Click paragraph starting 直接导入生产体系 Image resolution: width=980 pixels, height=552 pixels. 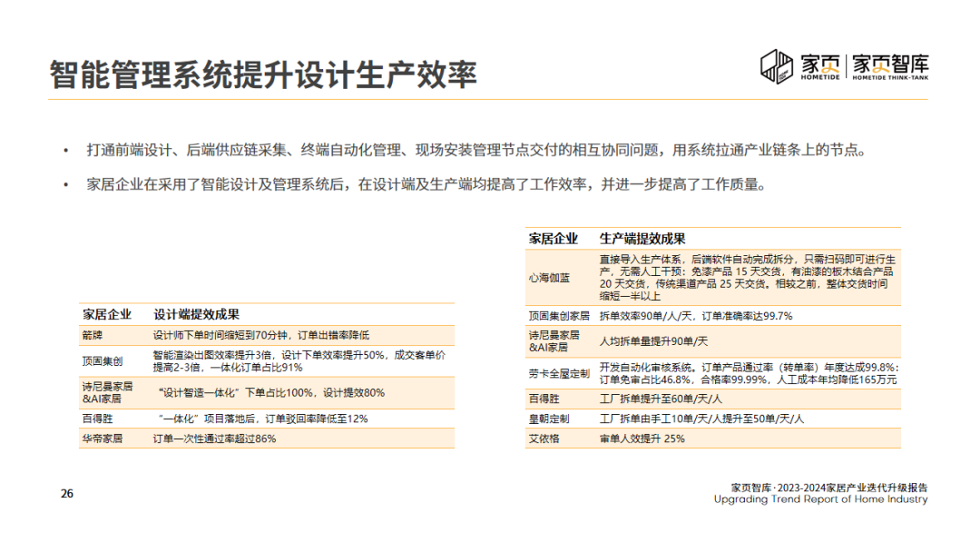click(748, 278)
